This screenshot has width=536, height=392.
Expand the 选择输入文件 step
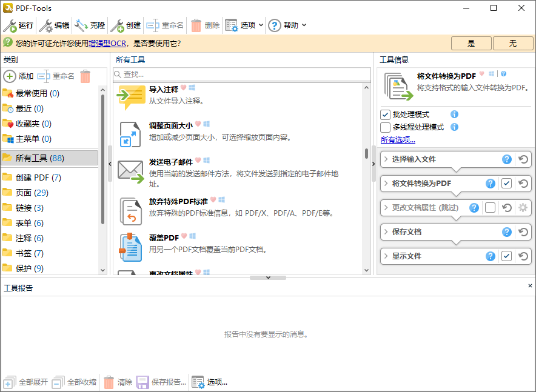386,159
